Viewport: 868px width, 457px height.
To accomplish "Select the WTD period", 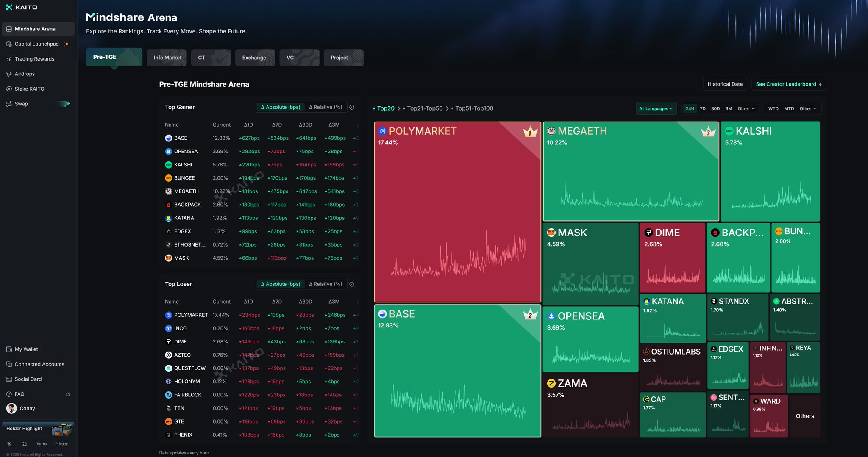I will click(773, 108).
